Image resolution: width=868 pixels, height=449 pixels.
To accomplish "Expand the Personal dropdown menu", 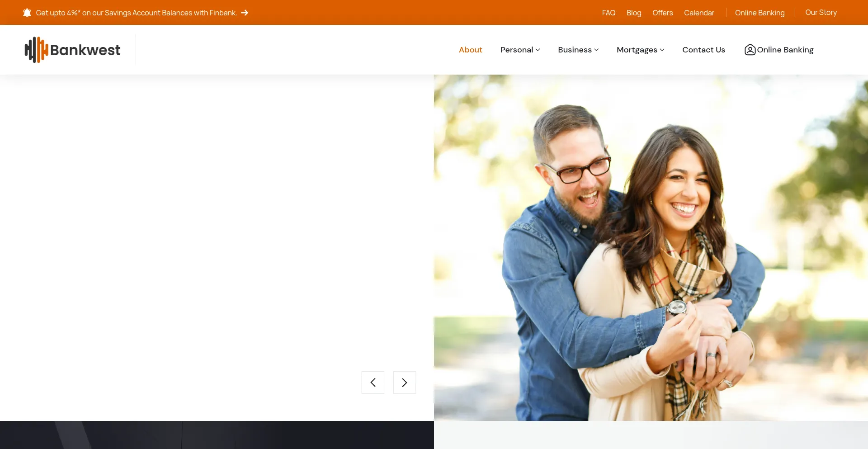I will pyautogui.click(x=520, y=50).
